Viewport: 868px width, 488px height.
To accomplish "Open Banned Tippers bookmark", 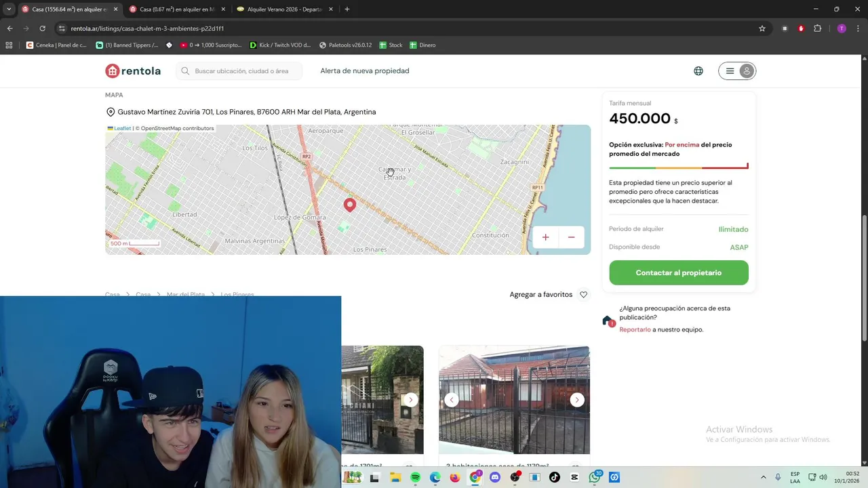I will coord(127,45).
